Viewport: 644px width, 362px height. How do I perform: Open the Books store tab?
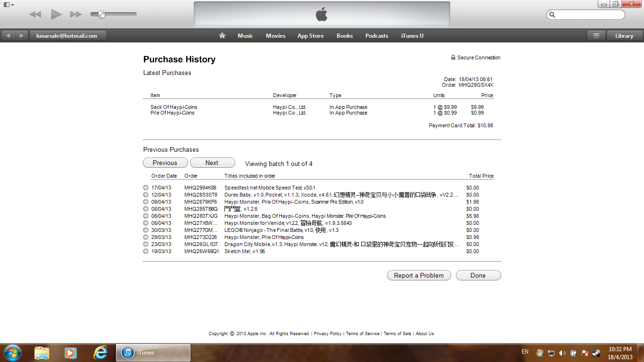coord(345,36)
